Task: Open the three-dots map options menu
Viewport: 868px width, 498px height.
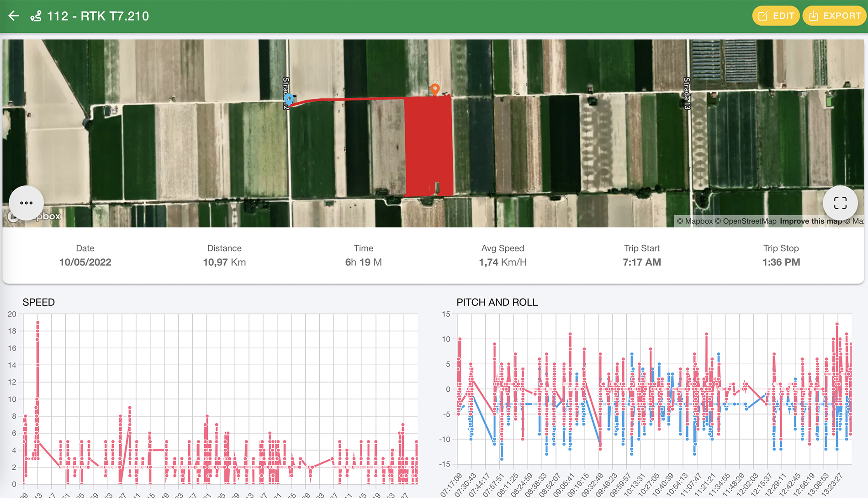Action: [26, 203]
